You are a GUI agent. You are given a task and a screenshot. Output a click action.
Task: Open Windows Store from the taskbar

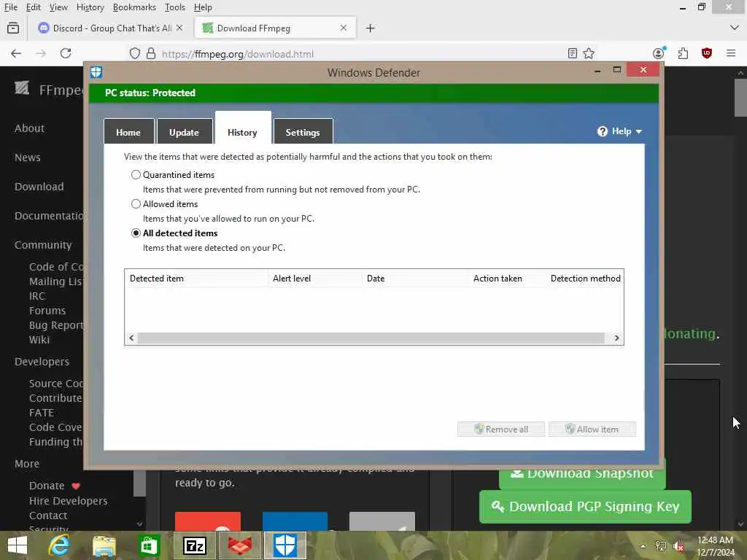click(149, 545)
